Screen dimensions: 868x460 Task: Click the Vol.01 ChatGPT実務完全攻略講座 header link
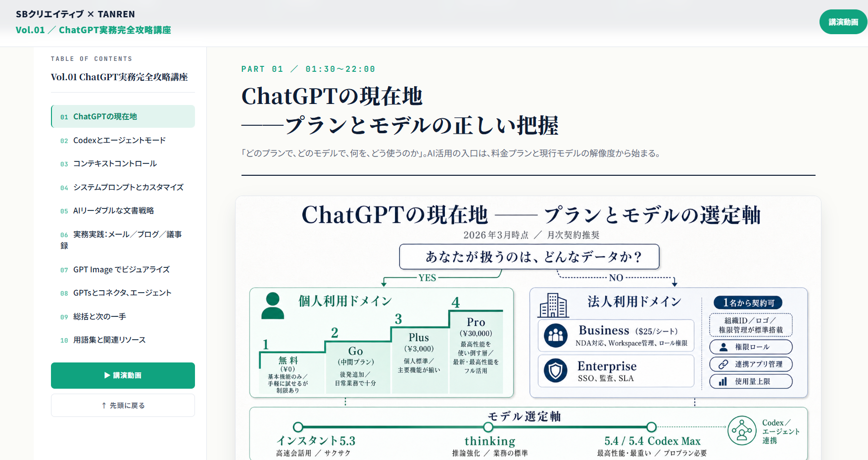tap(93, 30)
